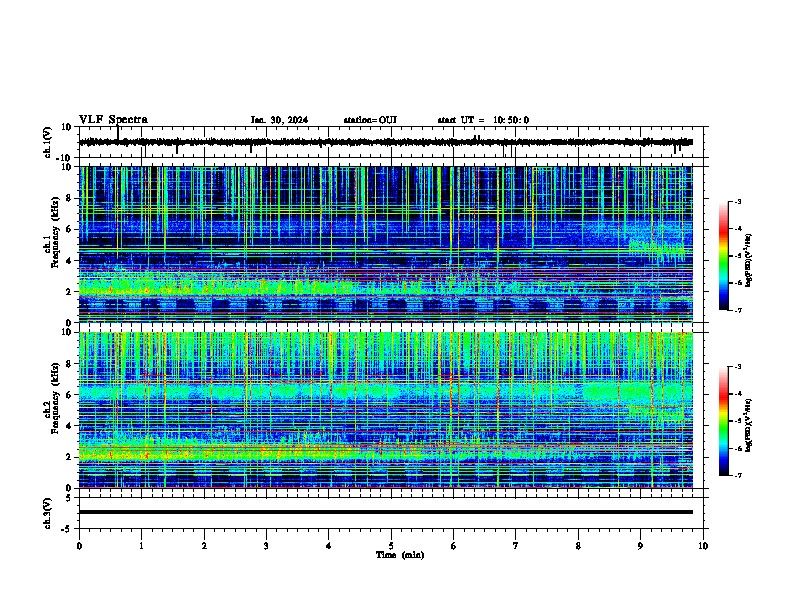Select the date label "Jan. 30, 2024"
The width and height of the screenshot is (792, 612).
[x=279, y=120]
